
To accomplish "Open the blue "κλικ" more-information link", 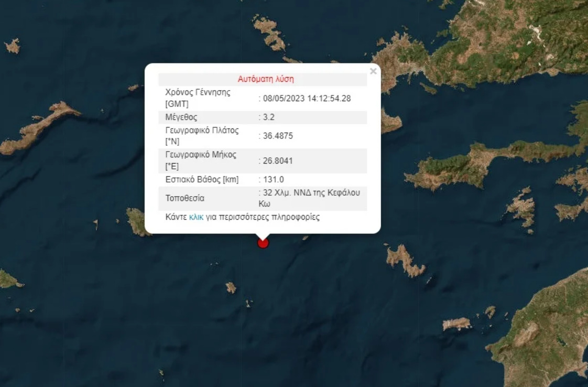I will [196, 217].
